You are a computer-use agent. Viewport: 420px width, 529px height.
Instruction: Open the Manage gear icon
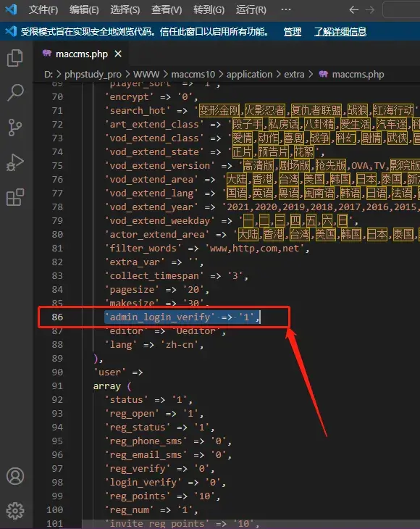click(x=15, y=511)
